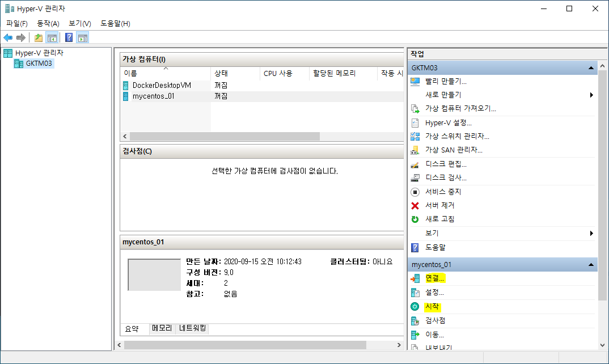The image size is (609, 364).
Task: Open the 파일(F) menu
Action: click(17, 24)
